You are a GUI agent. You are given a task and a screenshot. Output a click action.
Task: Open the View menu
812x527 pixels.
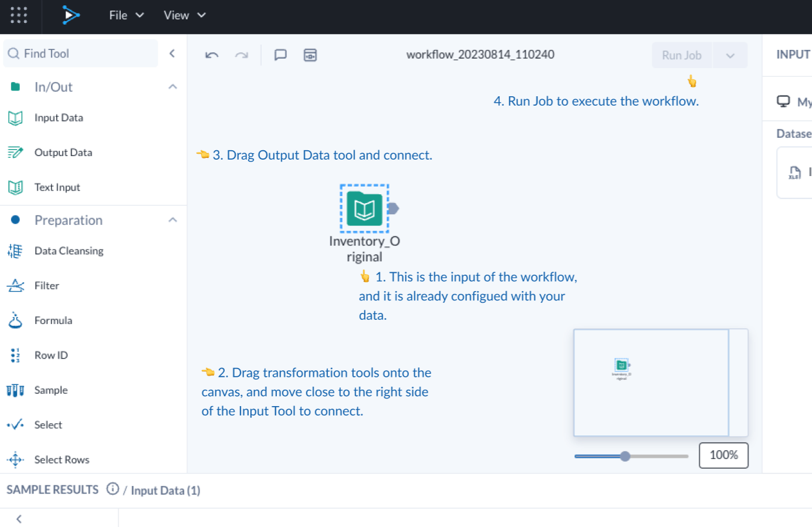[x=184, y=15]
